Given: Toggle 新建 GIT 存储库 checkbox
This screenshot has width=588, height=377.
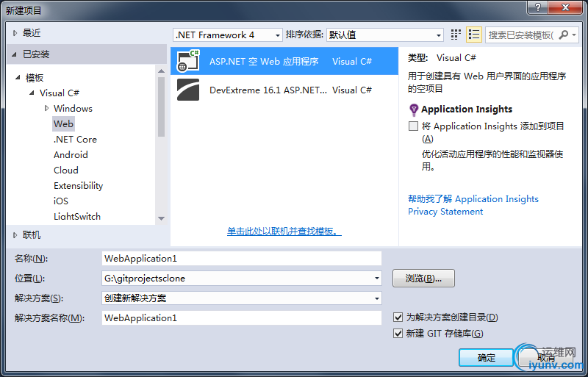Looking at the screenshot, I should pos(398,333).
